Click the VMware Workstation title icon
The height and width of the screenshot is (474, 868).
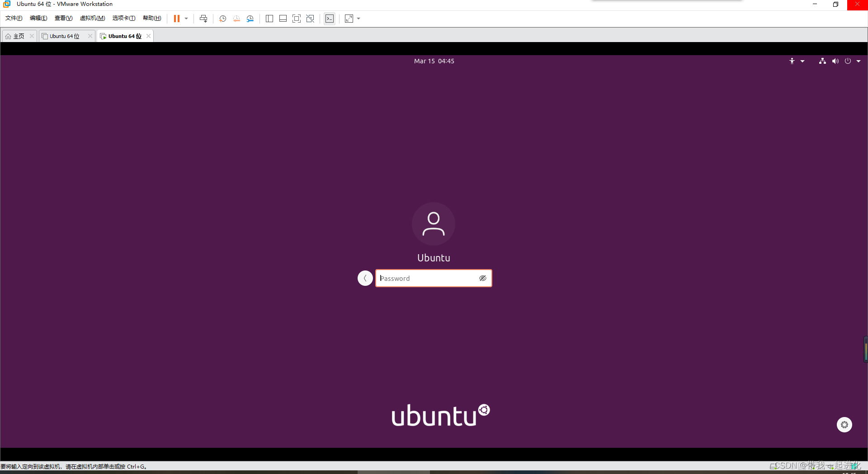(7, 4)
